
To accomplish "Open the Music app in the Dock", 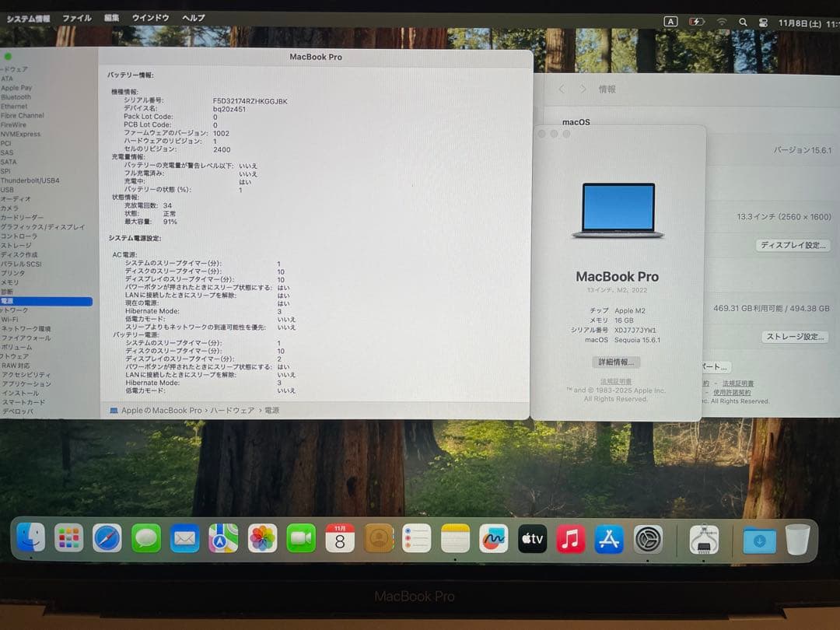I will point(571,538).
